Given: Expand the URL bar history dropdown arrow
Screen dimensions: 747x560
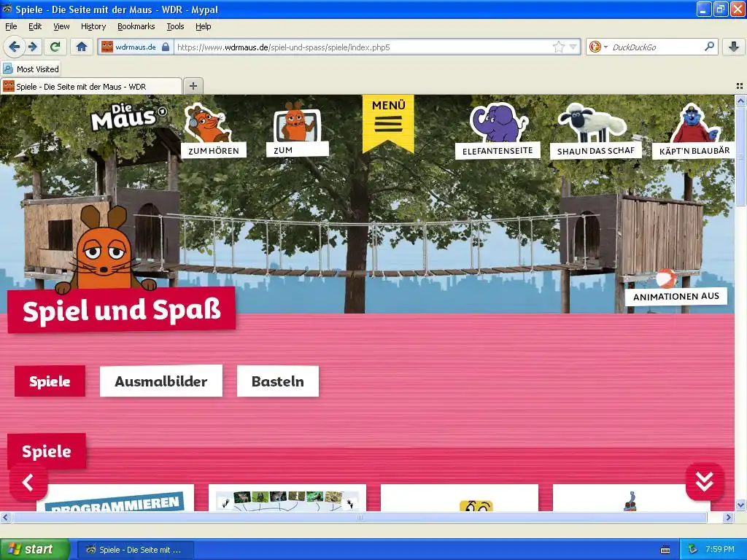Looking at the screenshot, I should [573, 47].
